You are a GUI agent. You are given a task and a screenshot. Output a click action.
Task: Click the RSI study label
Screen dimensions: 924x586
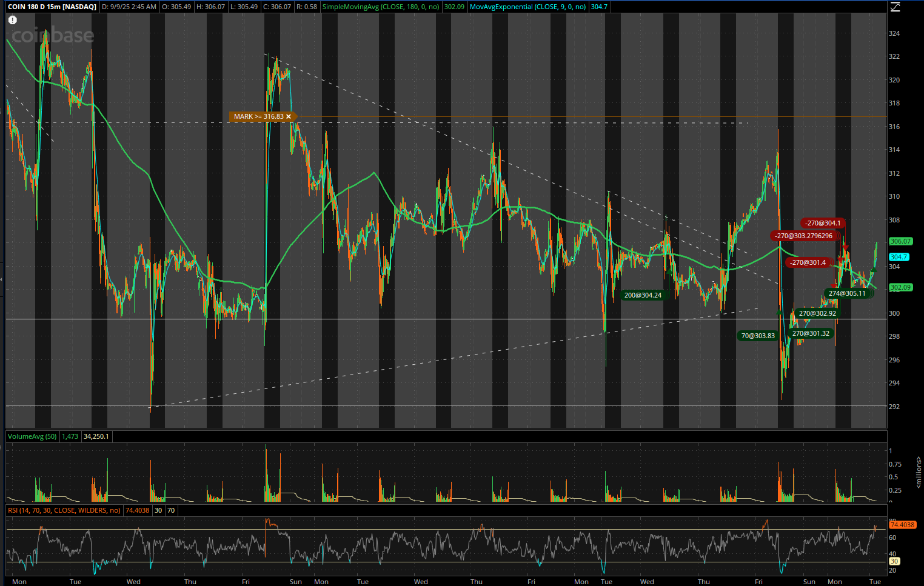(64, 510)
